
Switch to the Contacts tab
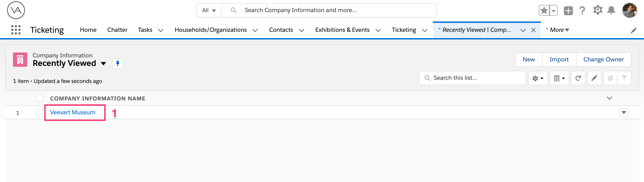coord(281,30)
